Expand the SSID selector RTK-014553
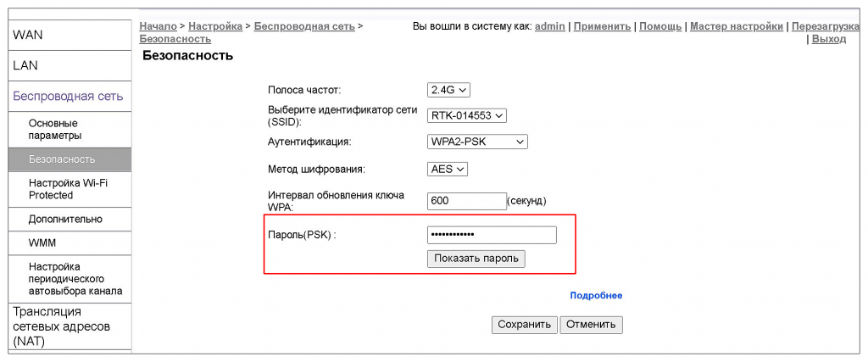This screenshot has height=362, width=868. point(467,115)
